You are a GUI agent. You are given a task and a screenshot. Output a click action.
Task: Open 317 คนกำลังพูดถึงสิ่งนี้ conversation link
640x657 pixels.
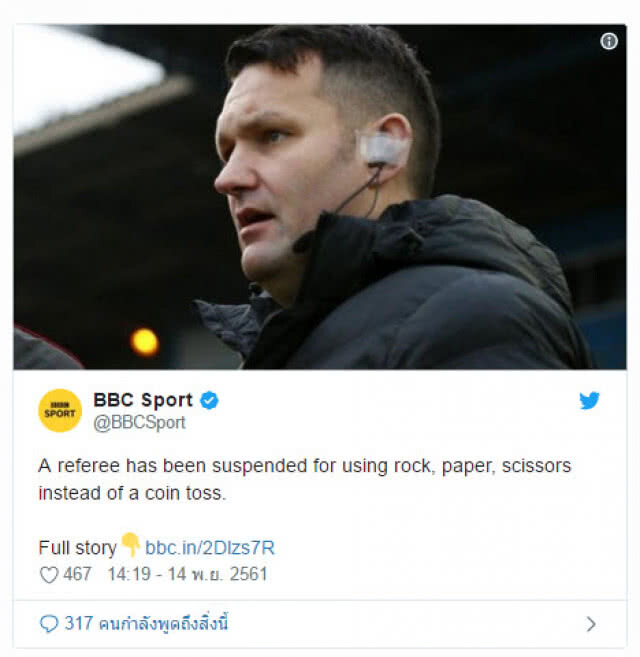pyautogui.click(x=146, y=623)
